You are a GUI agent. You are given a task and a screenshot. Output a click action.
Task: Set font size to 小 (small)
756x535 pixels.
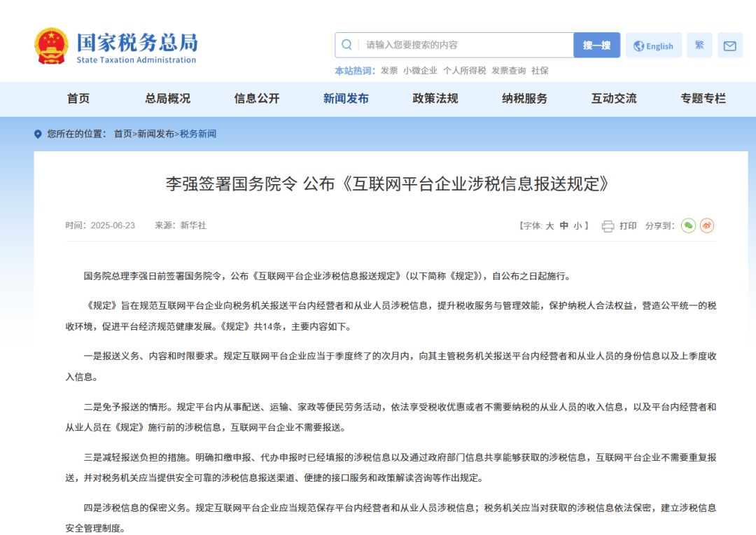(579, 225)
